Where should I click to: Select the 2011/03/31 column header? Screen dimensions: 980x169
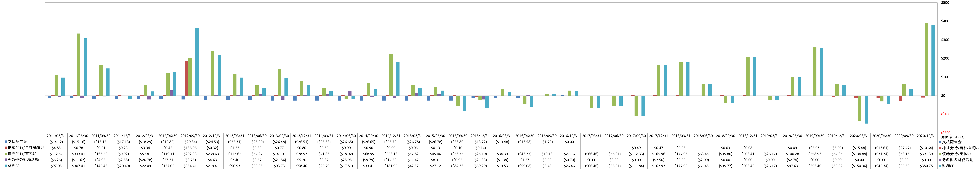tap(56, 136)
